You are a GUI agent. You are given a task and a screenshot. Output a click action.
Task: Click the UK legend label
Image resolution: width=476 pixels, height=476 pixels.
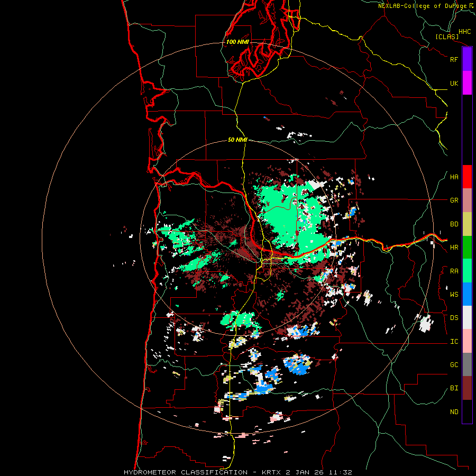point(454,83)
